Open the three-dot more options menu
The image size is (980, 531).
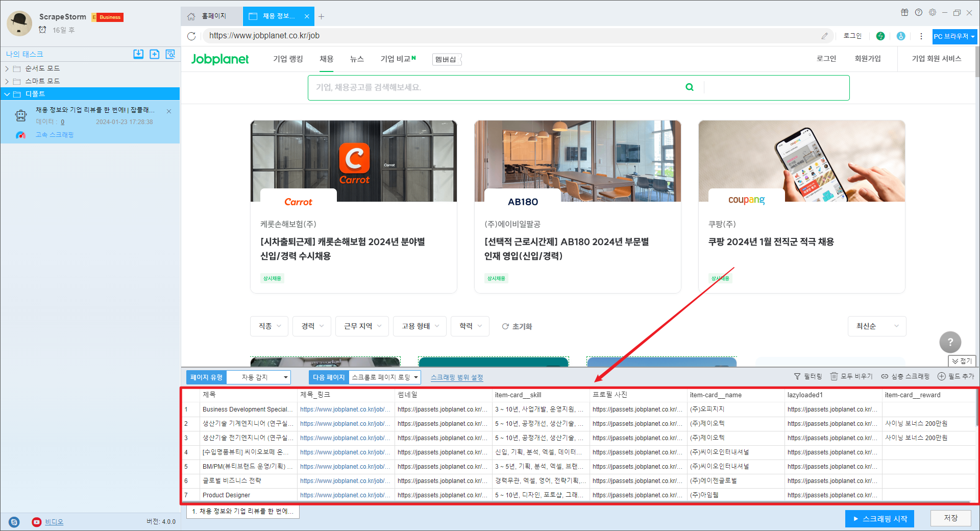[921, 36]
